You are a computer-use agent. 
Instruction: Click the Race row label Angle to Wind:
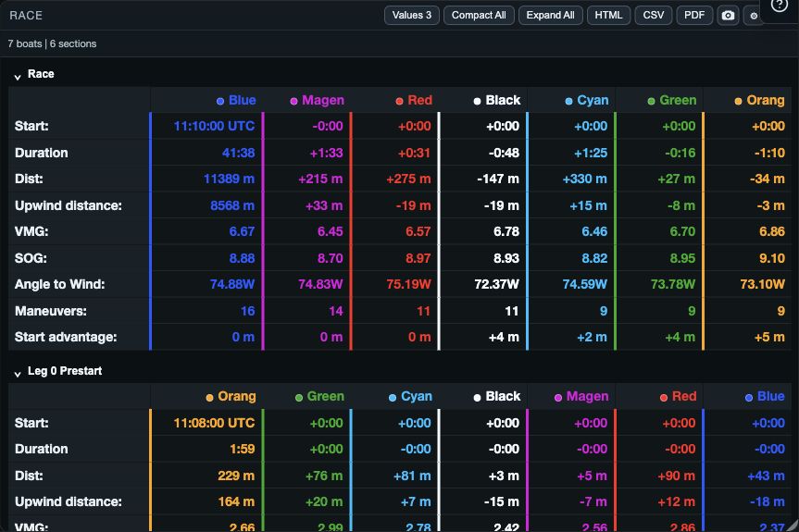pyautogui.click(x=59, y=285)
